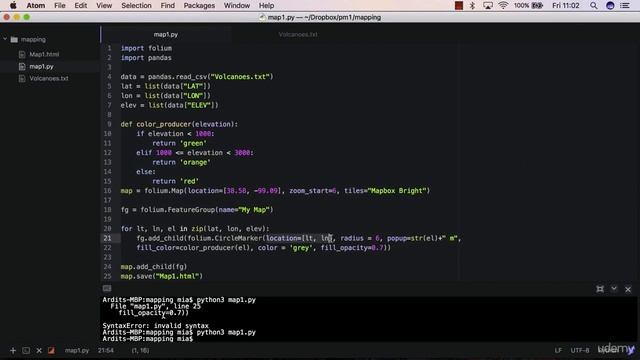Open the Find menu
This screenshot has height=360, width=640.
167,6
